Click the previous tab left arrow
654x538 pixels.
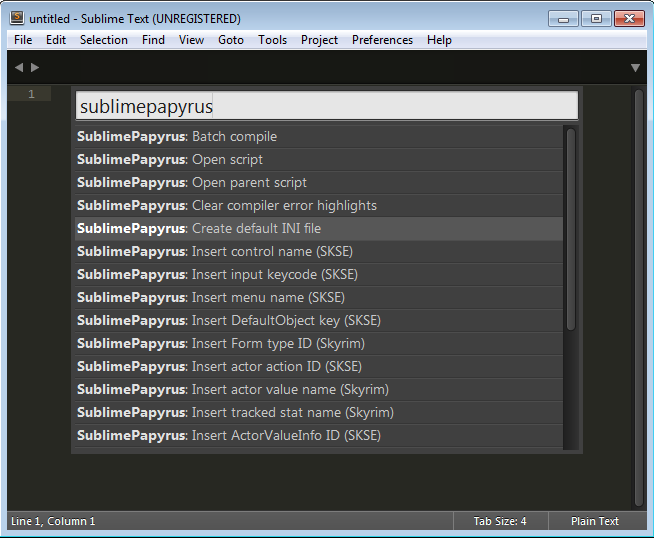19,67
